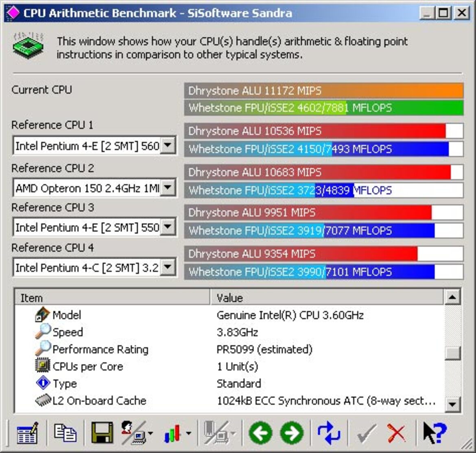Click the green CPU chip icon
The image size is (476, 453).
tap(28, 46)
